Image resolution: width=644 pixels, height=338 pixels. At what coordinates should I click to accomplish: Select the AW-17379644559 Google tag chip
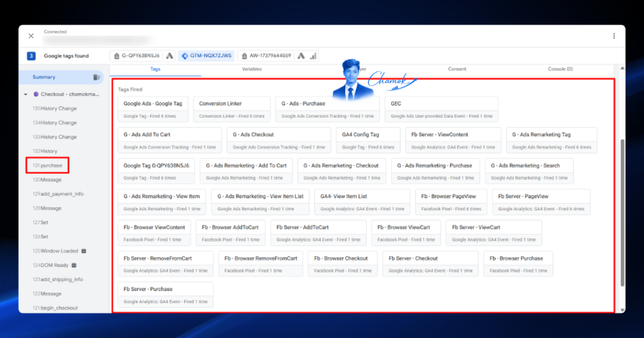click(x=266, y=56)
